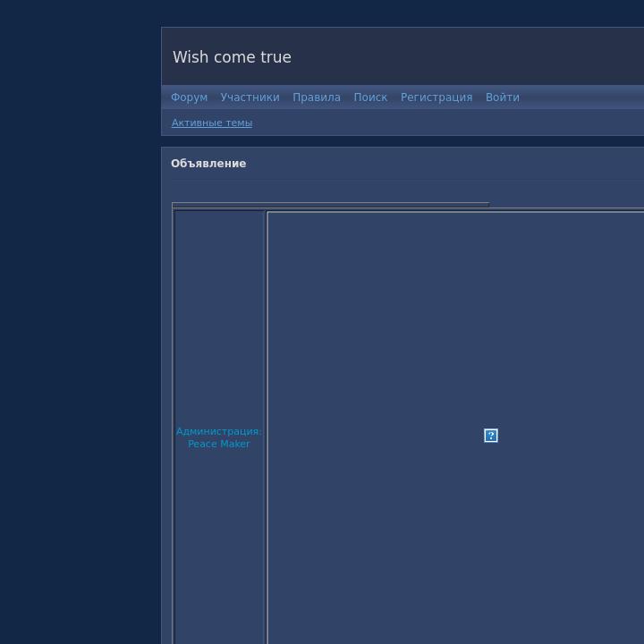This screenshot has width=644, height=644.
Task: Click the Войти login link
Action: pyautogui.click(x=503, y=97)
